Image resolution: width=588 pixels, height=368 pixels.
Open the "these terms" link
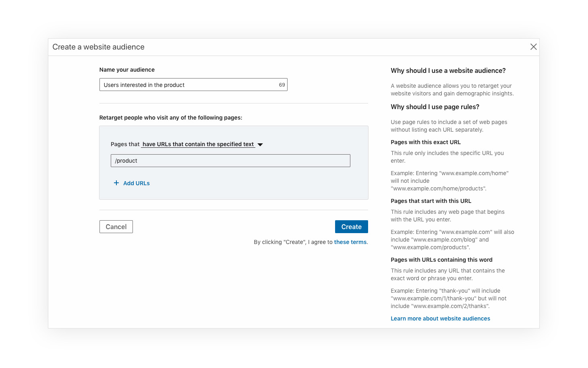pos(350,242)
